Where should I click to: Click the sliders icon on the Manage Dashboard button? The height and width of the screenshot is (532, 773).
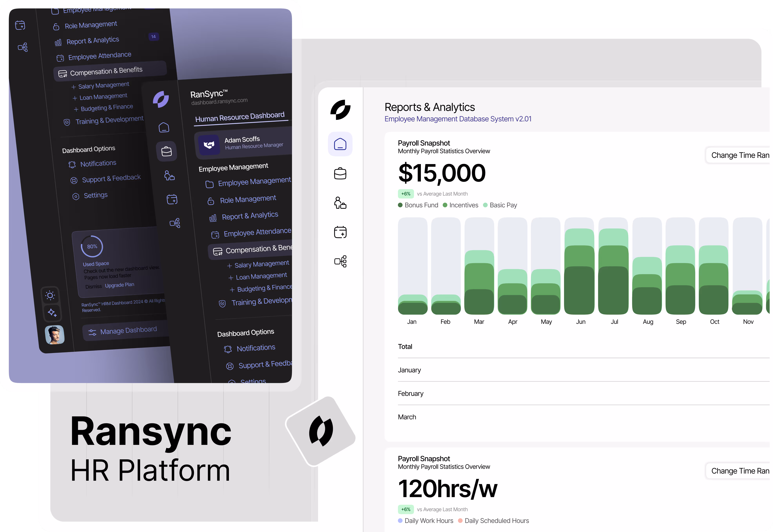click(92, 332)
